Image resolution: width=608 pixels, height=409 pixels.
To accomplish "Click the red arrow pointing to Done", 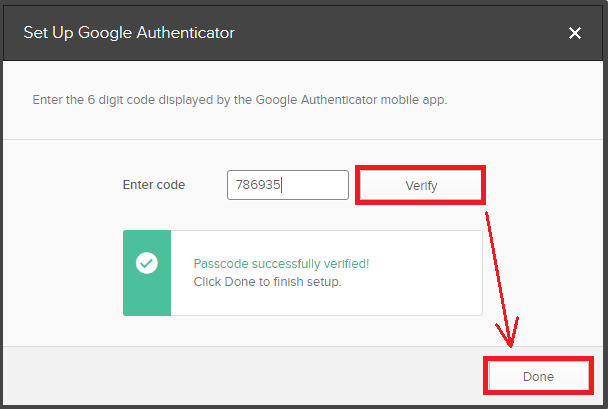I will click(x=499, y=279).
